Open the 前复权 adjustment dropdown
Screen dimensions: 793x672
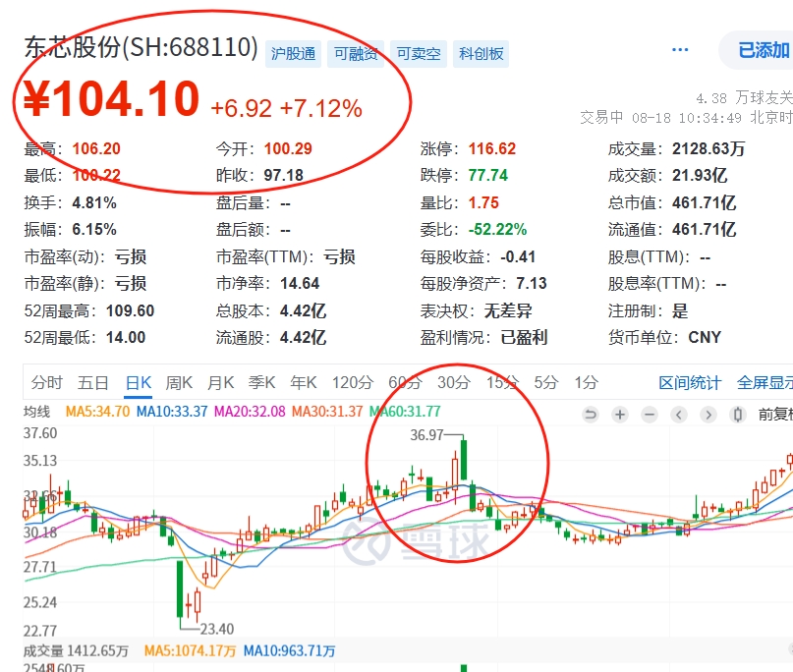point(775,416)
